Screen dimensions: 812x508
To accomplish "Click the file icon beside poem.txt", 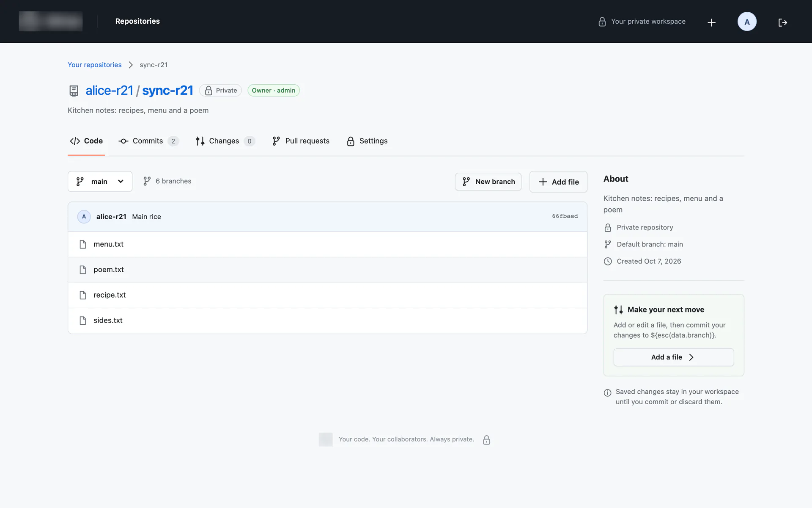I will pyautogui.click(x=83, y=270).
